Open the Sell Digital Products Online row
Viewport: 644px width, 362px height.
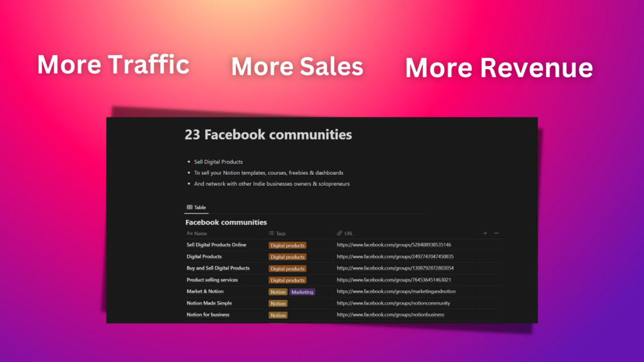pos(217,245)
